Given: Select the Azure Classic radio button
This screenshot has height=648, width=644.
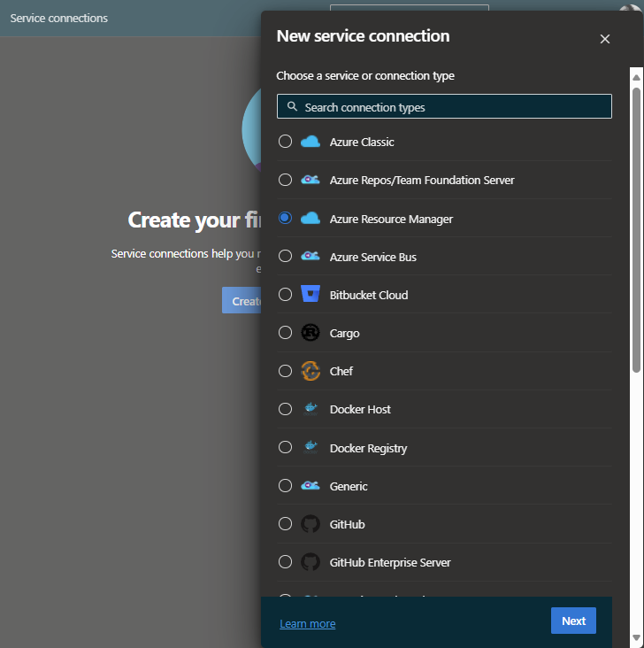Looking at the screenshot, I should coord(285,142).
